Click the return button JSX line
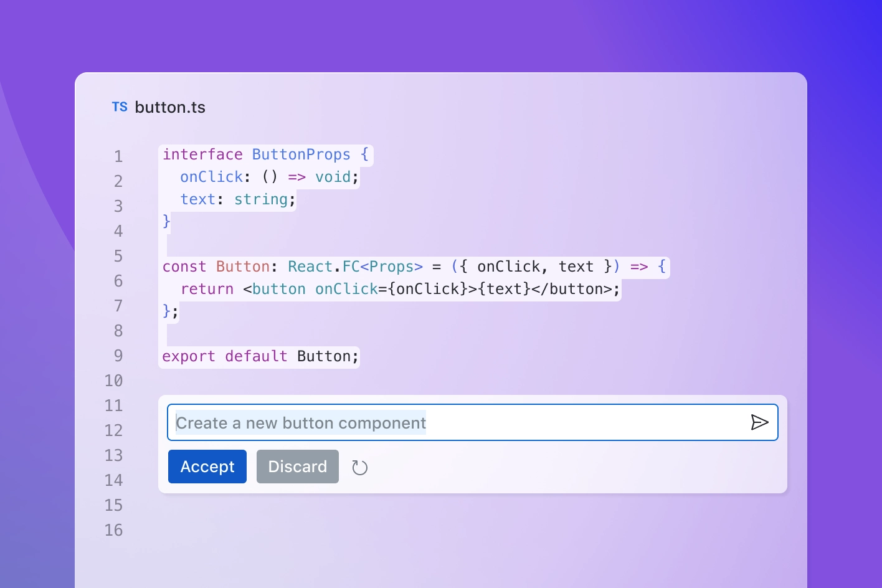The image size is (882, 588). (x=399, y=288)
